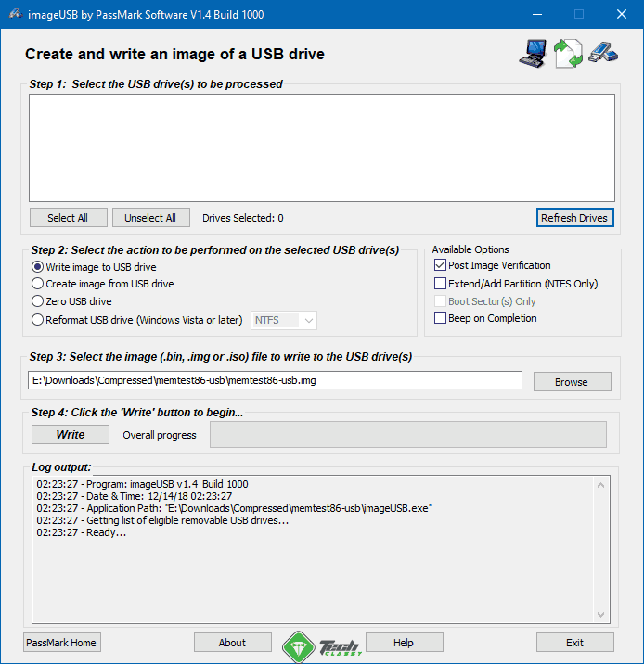
Task: Click the computer icon in the header
Action: point(533,54)
